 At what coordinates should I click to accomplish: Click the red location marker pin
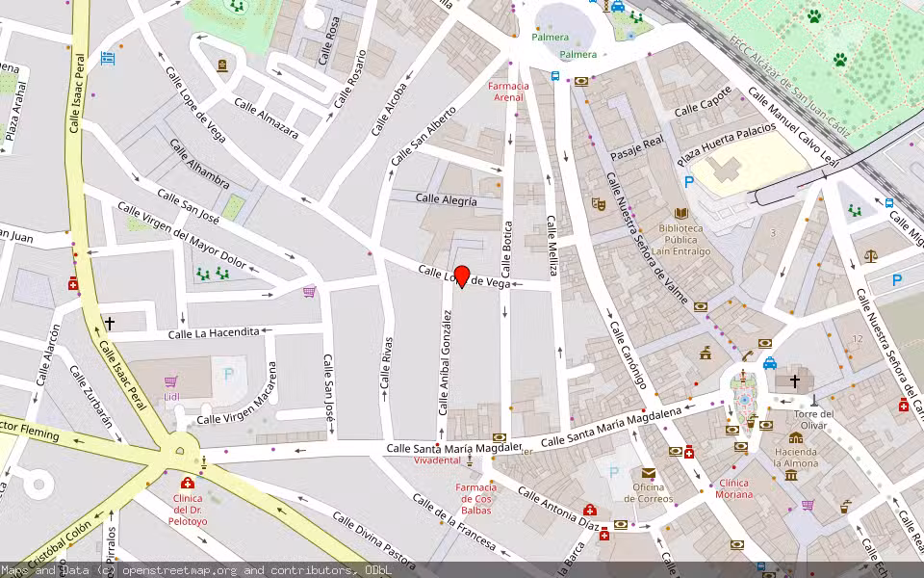point(462,276)
